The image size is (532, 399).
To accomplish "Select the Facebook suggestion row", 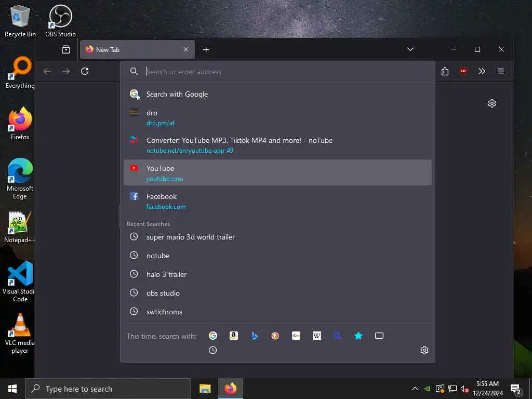I will (x=277, y=201).
